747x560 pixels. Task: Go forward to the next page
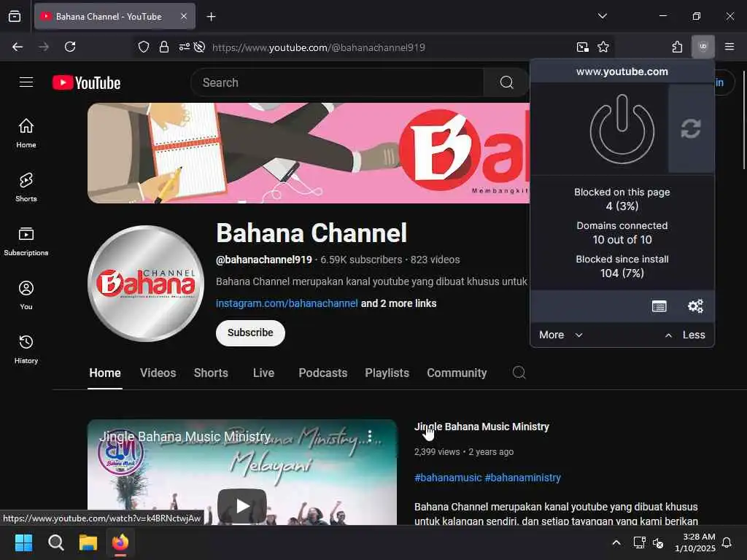click(44, 47)
